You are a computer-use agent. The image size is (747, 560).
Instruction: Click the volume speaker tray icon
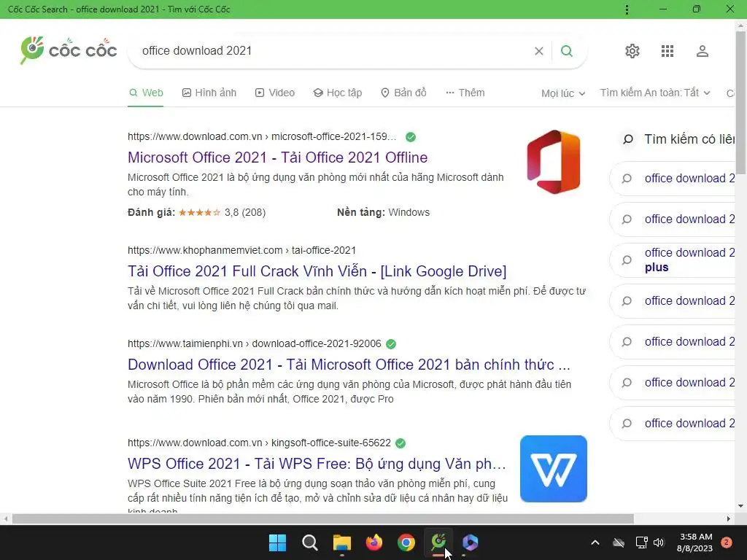coord(659,542)
